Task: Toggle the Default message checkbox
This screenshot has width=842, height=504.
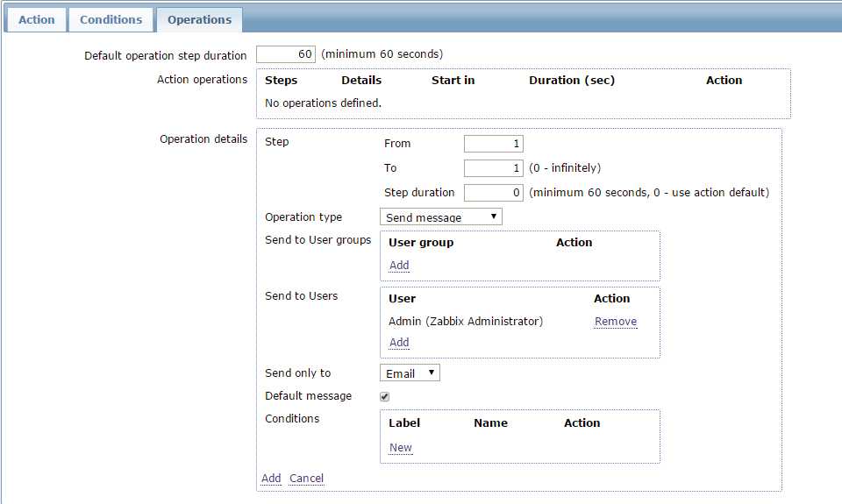Action: tap(384, 397)
